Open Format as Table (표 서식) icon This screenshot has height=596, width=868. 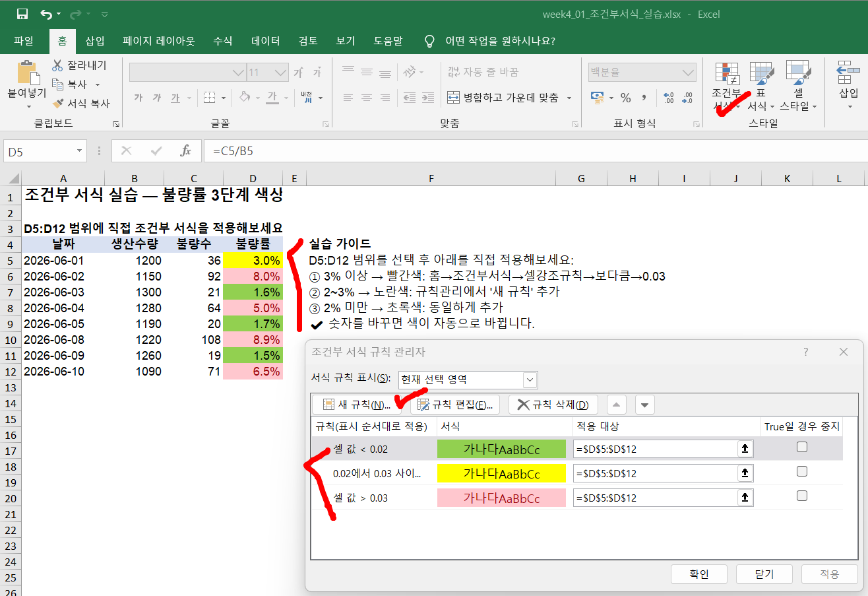coord(762,74)
